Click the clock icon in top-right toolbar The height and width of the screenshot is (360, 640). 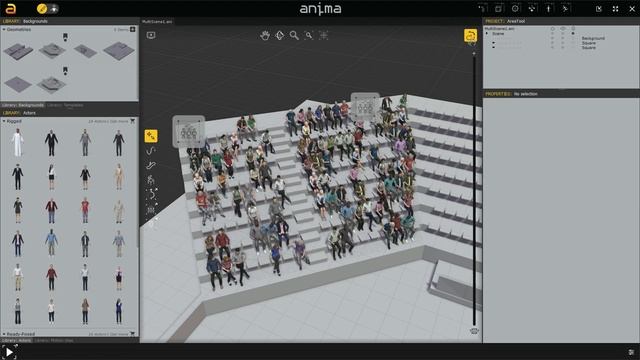[x=515, y=8]
